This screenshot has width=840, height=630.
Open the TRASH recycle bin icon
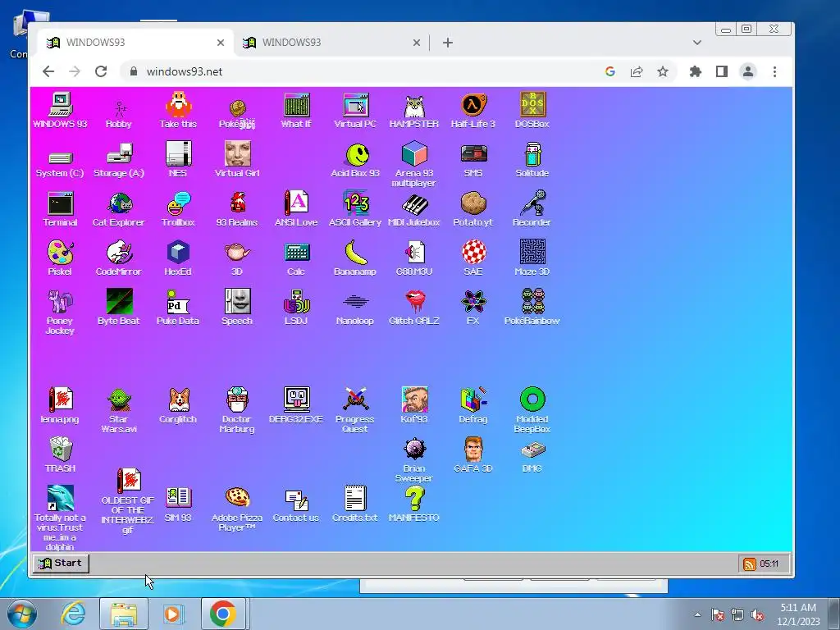coord(60,449)
